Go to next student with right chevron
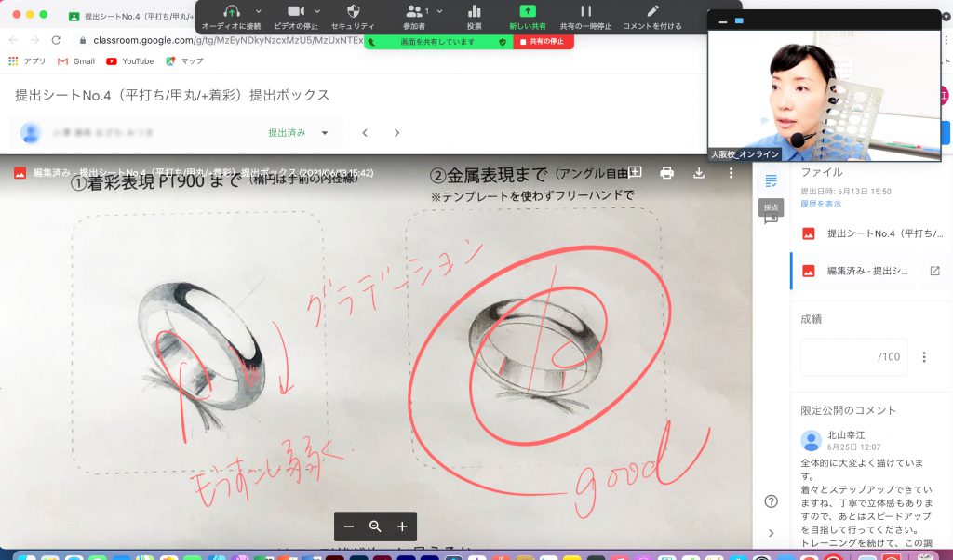Screen dimensions: 953x560 (396, 133)
